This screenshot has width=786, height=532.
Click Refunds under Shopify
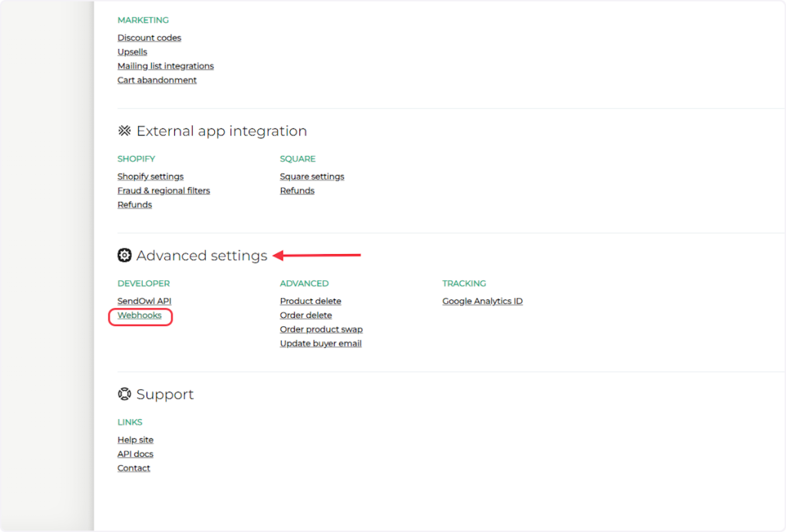click(134, 205)
